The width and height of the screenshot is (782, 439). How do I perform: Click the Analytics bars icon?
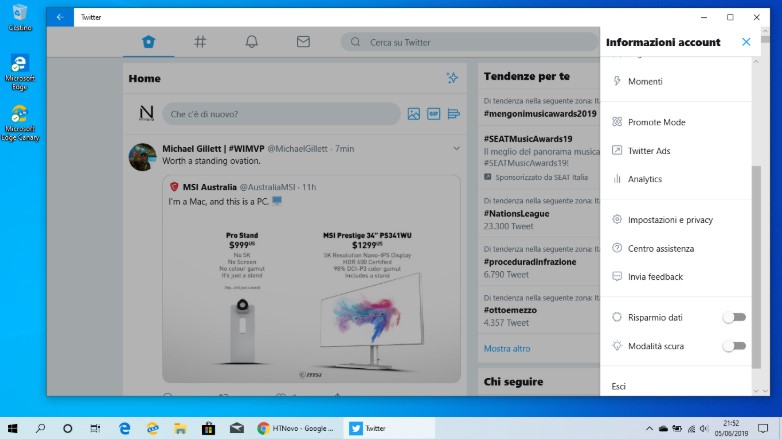pyautogui.click(x=617, y=179)
